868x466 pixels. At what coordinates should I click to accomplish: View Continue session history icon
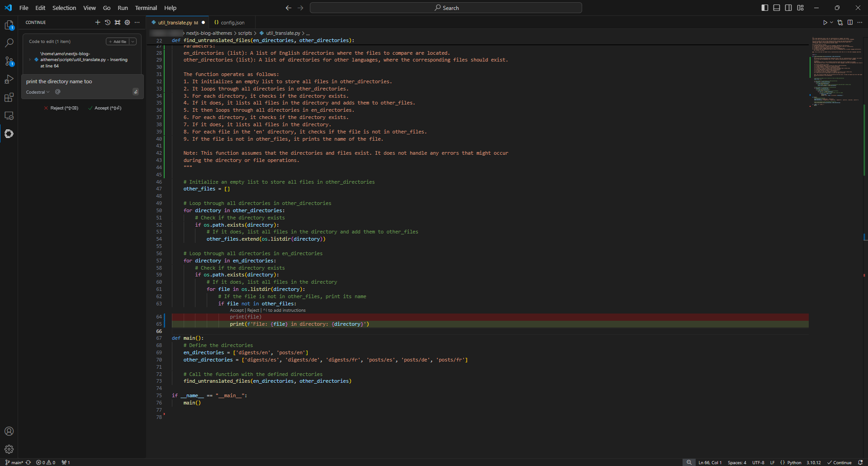108,22
